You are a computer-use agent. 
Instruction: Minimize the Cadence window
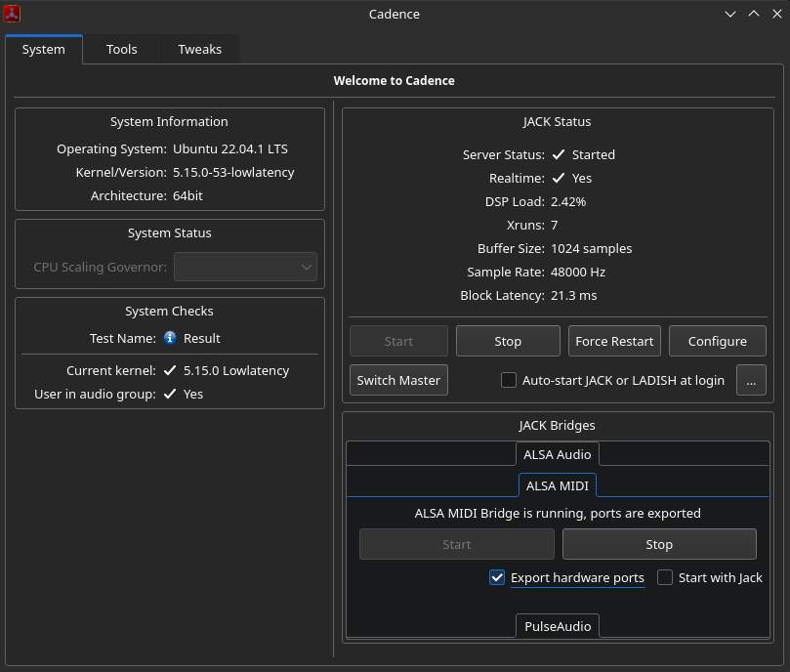tap(730, 14)
